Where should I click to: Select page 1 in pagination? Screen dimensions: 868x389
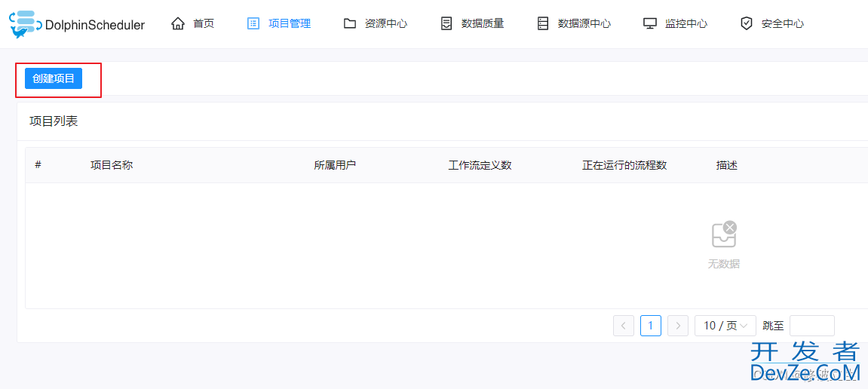click(x=651, y=326)
